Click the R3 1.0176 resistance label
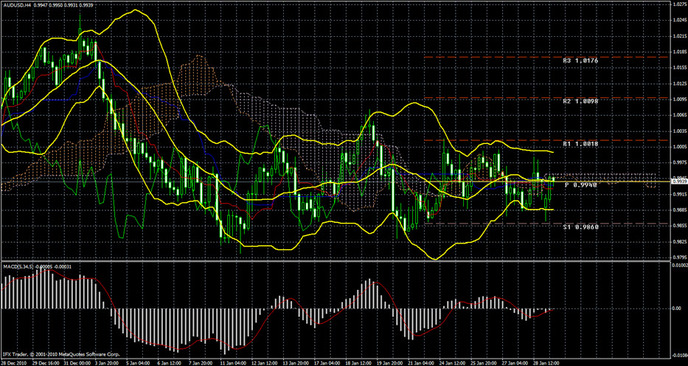This screenshot has height=366, width=688. [x=580, y=61]
